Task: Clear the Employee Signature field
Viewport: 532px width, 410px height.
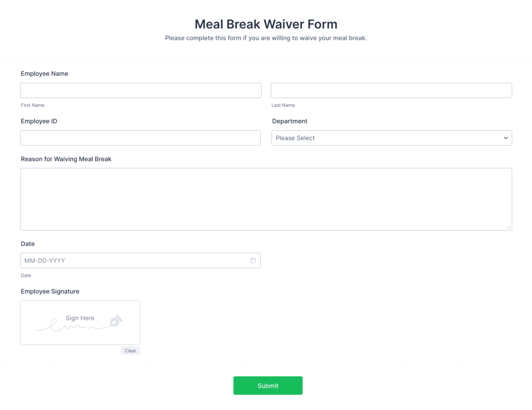Action: click(x=130, y=351)
